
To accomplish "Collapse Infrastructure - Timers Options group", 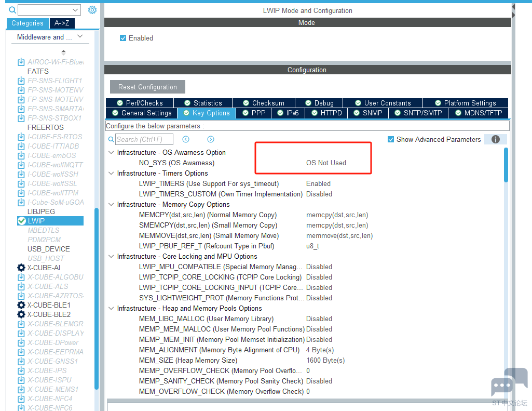I will [111, 173].
